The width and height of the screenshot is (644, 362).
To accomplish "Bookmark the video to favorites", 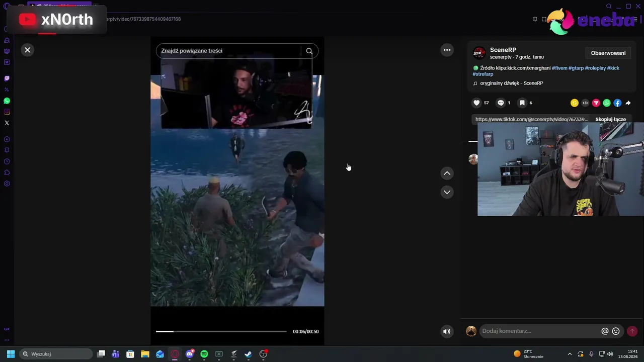I will point(522,103).
